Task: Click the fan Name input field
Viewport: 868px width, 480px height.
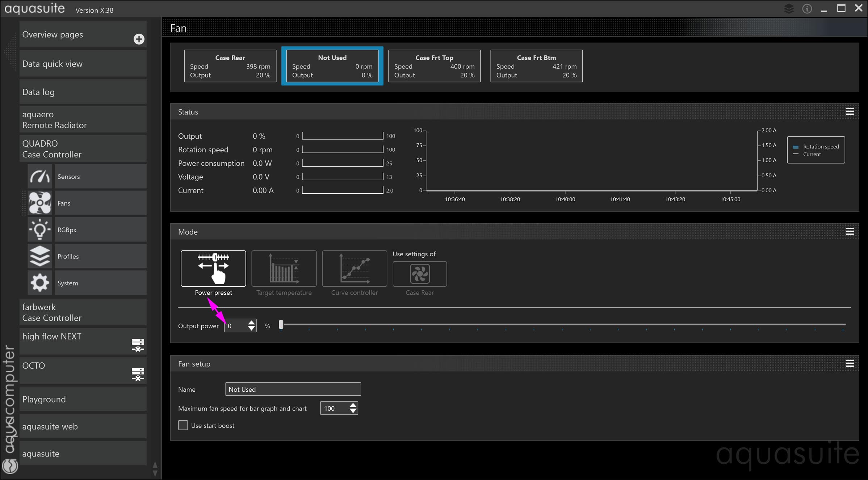Action: pos(293,389)
